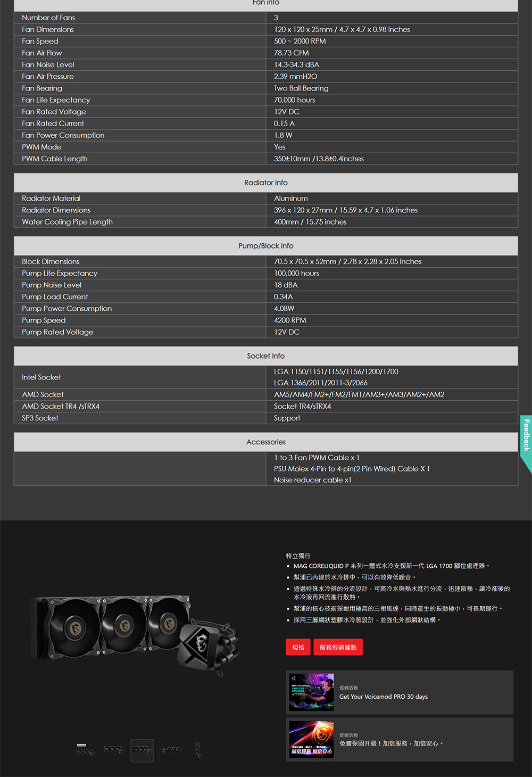The image size is (532, 777).
Task: Click the '500 ~ 2000 RPM' fan speed value
Action: click(x=300, y=41)
